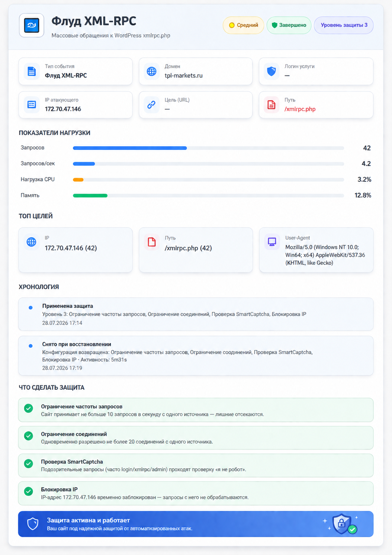
Task: Click green checkmark for Проверка SmartCaptcha
Action: [x=29, y=463]
